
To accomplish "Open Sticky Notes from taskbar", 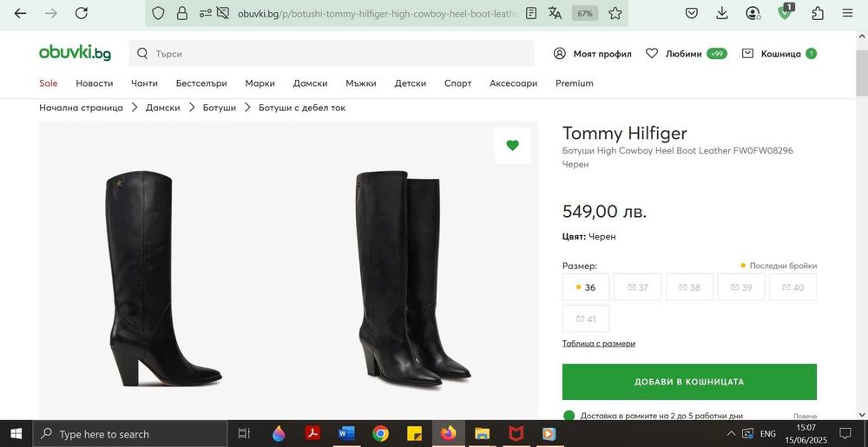I will pyautogui.click(x=414, y=433).
